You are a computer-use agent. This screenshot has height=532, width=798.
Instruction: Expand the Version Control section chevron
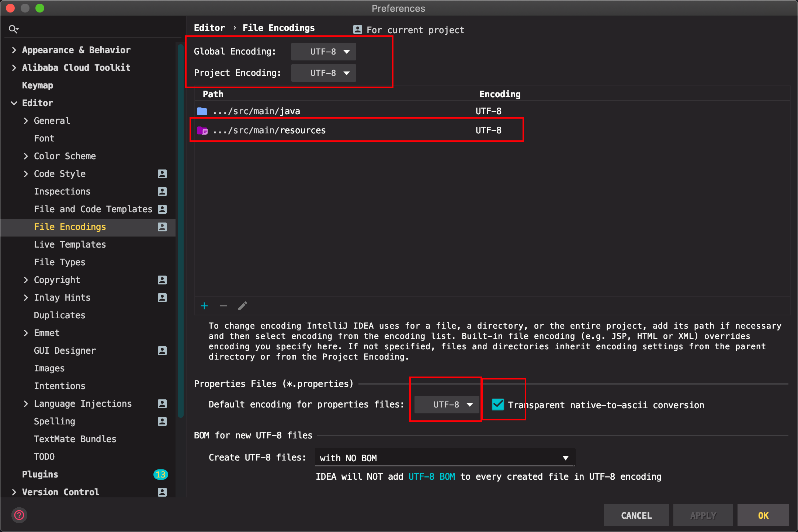[14, 492]
